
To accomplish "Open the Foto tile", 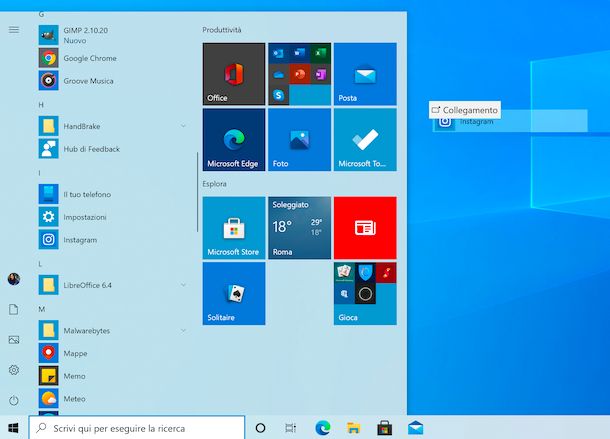I will click(x=300, y=140).
